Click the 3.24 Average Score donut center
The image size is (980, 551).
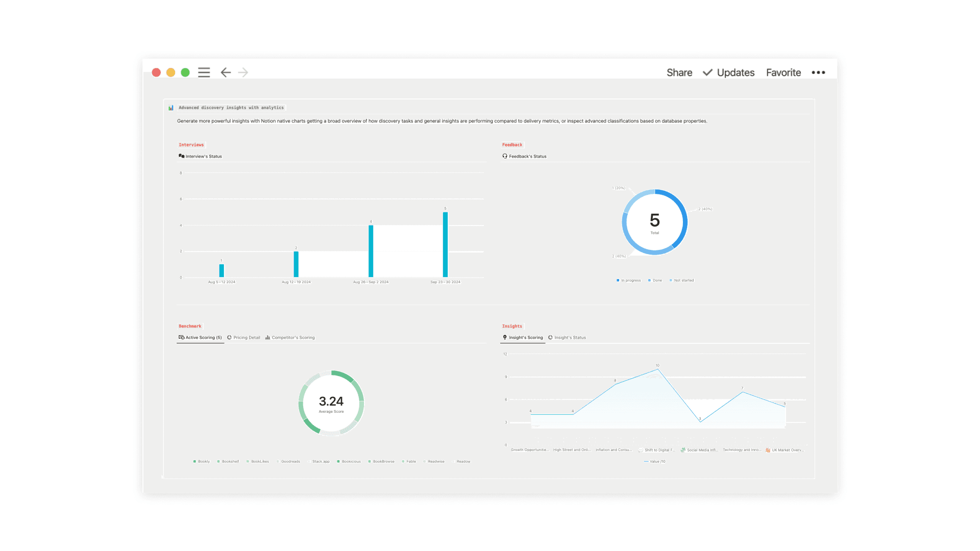click(331, 404)
